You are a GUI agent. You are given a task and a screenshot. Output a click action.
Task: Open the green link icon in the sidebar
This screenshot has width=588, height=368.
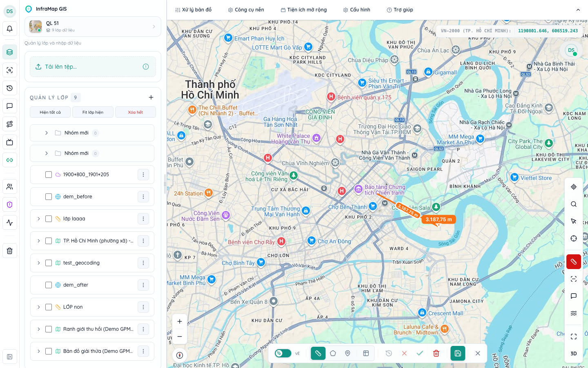10,160
